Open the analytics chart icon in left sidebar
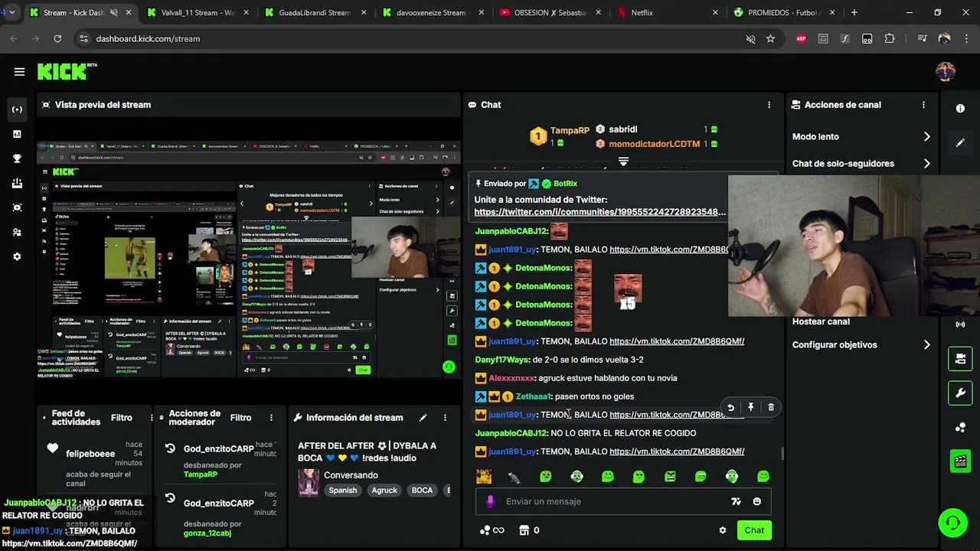 click(x=17, y=134)
